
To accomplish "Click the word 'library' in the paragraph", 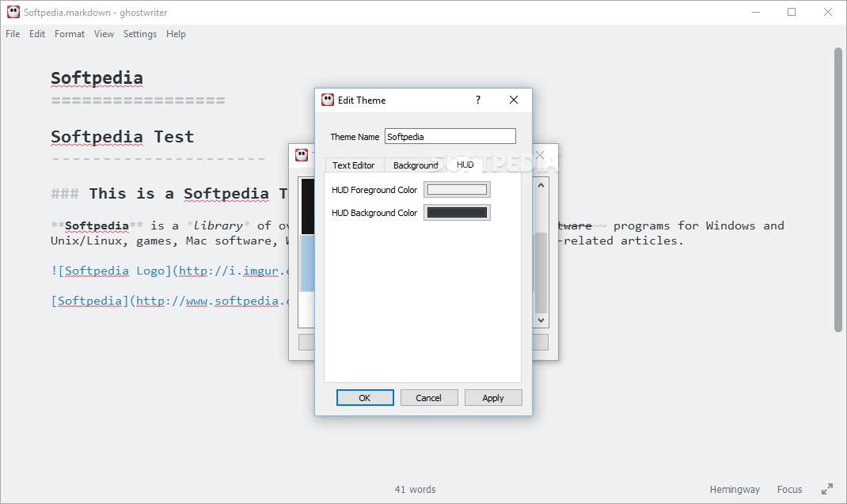I will pos(218,225).
